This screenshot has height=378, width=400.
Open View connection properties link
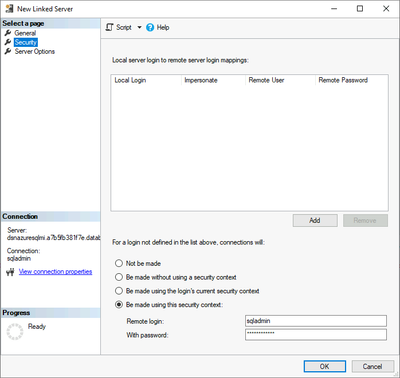tap(55, 272)
